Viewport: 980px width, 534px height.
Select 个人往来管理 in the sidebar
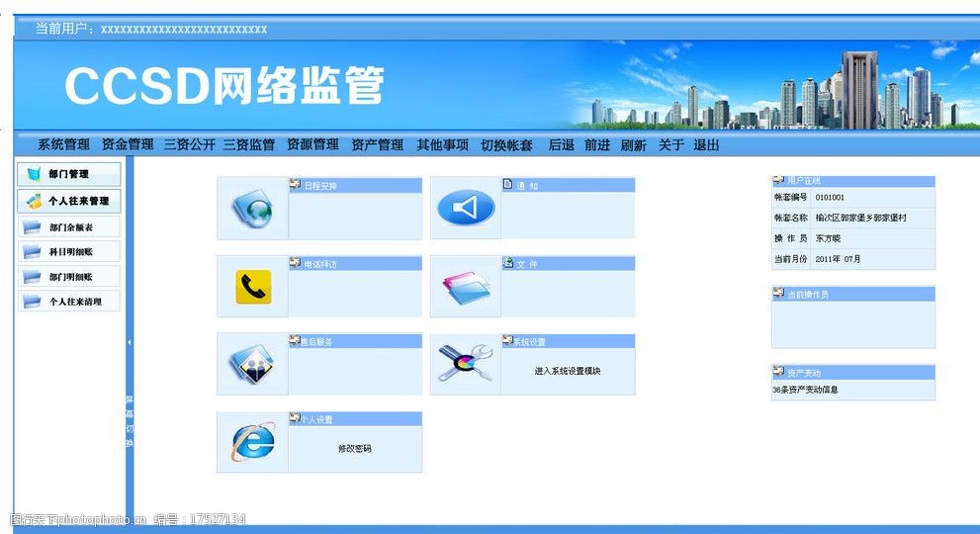69,201
